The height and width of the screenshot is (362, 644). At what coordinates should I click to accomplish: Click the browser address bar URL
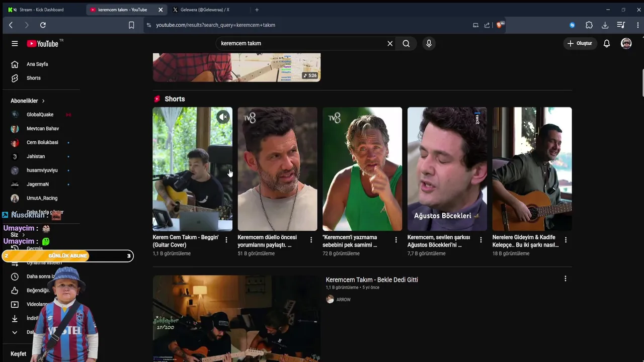click(x=215, y=25)
